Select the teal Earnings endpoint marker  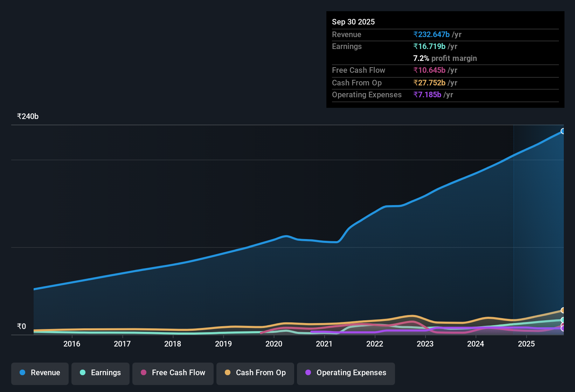pyautogui.click(x=563, y=320)
